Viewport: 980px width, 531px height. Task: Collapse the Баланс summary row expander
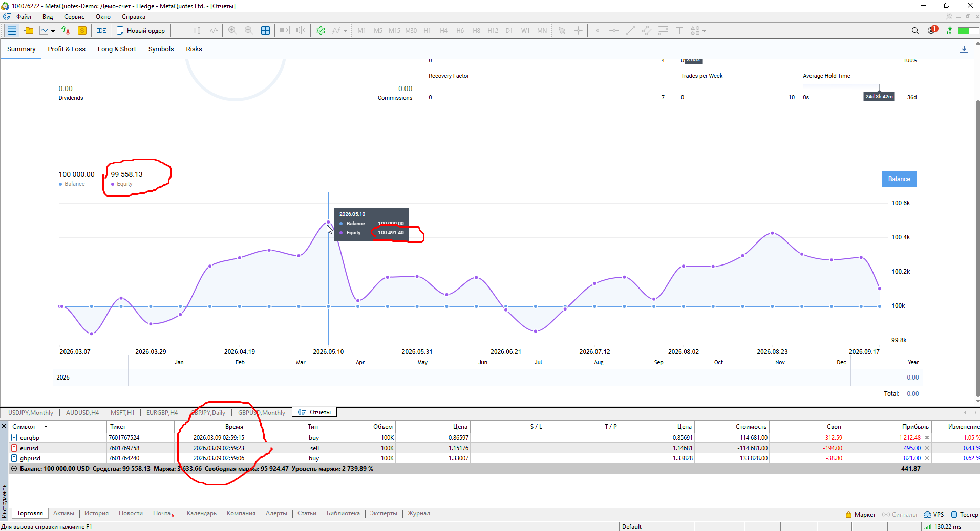tap(14, 469)
